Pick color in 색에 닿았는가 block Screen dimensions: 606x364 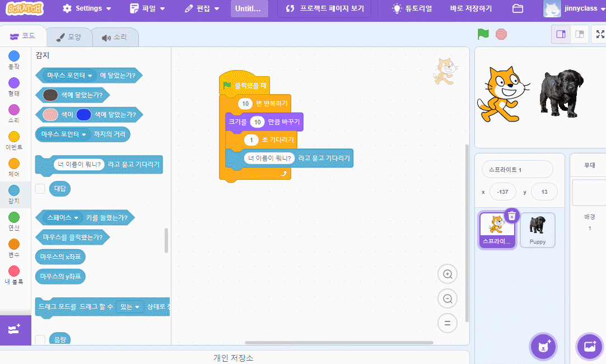(x=50, y=95)
